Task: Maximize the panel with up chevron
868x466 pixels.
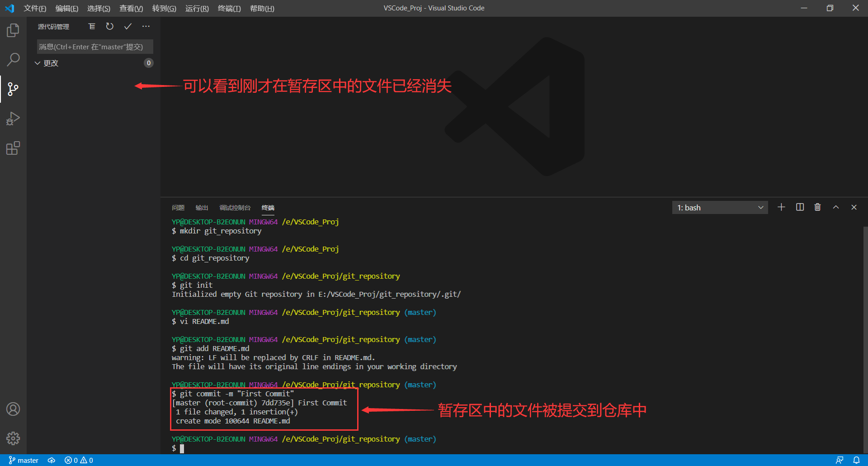Action: (836, 207)
